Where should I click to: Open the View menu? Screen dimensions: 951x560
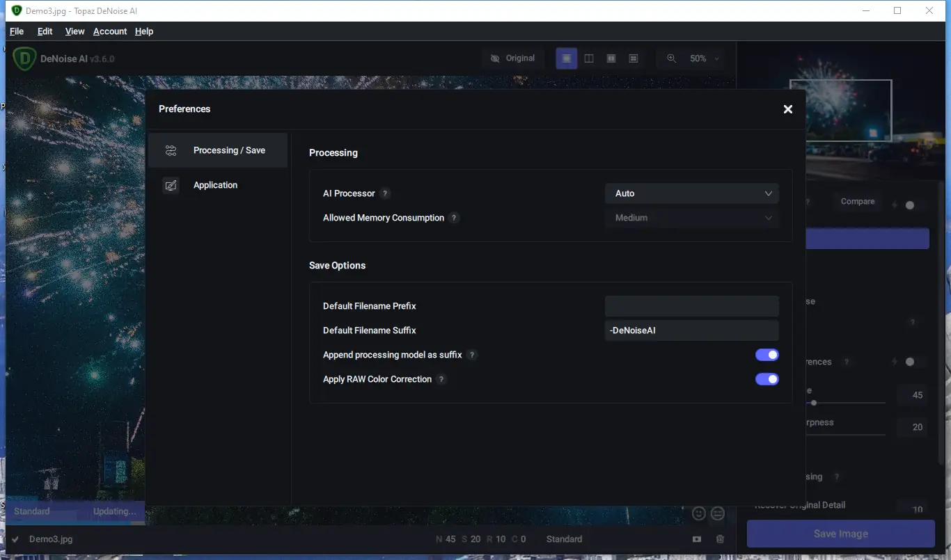click(74, 31)
